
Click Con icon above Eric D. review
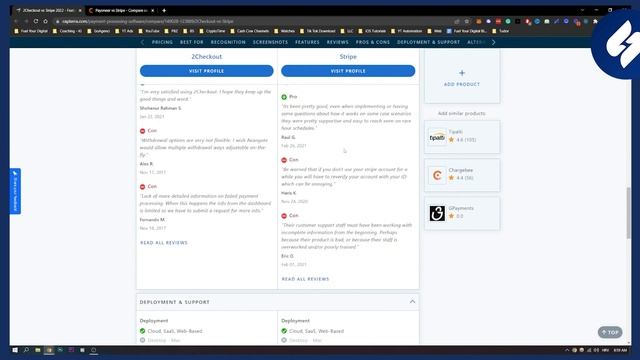pos(284,216)
